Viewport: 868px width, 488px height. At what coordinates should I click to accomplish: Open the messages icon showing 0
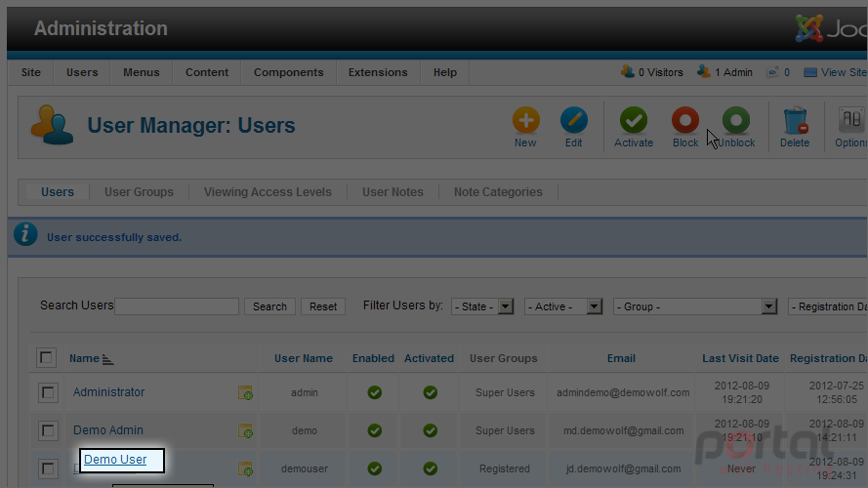tap(772, 72)
